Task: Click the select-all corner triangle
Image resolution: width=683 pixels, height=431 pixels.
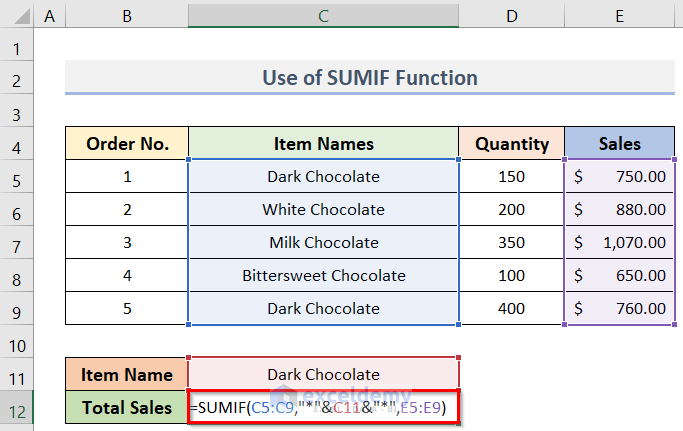Action: pyautogui.click(x=17, y=15)
